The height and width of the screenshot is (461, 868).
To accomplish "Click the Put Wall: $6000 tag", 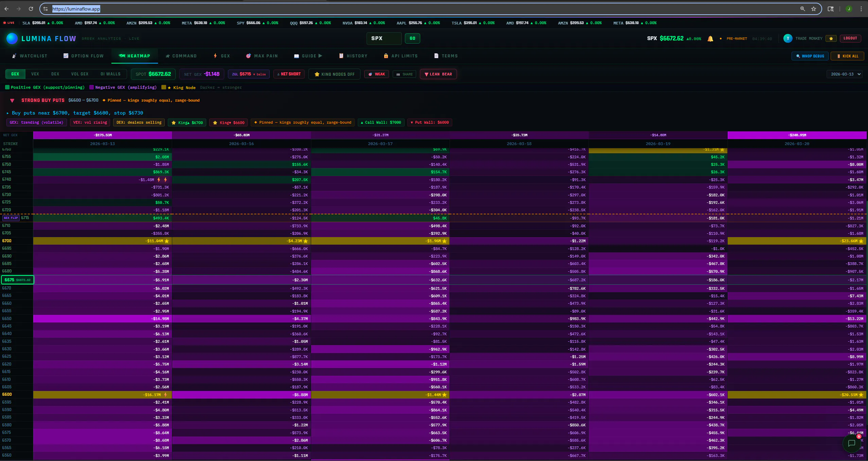I will [x=429, y=123].
